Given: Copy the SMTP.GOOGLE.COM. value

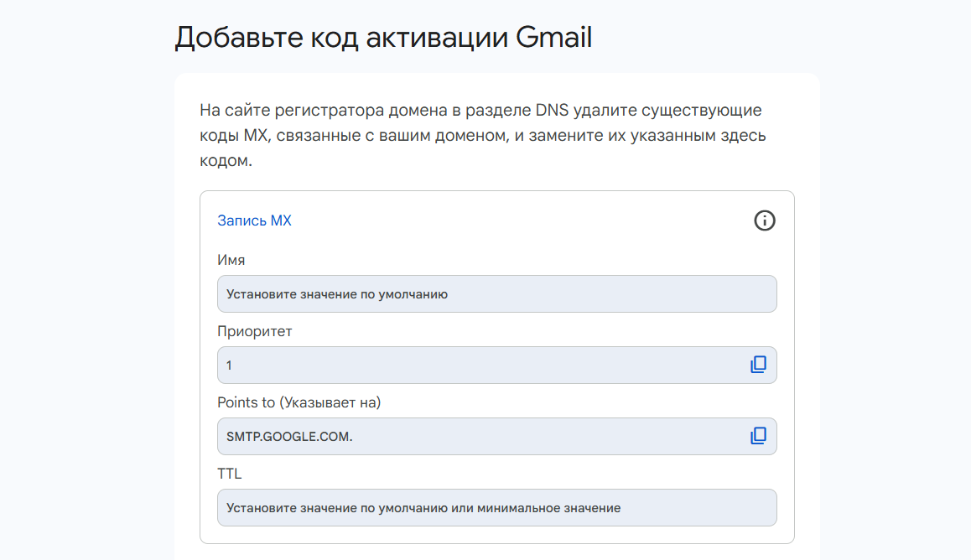Looking at the screenshot, I should pos(759,436).
